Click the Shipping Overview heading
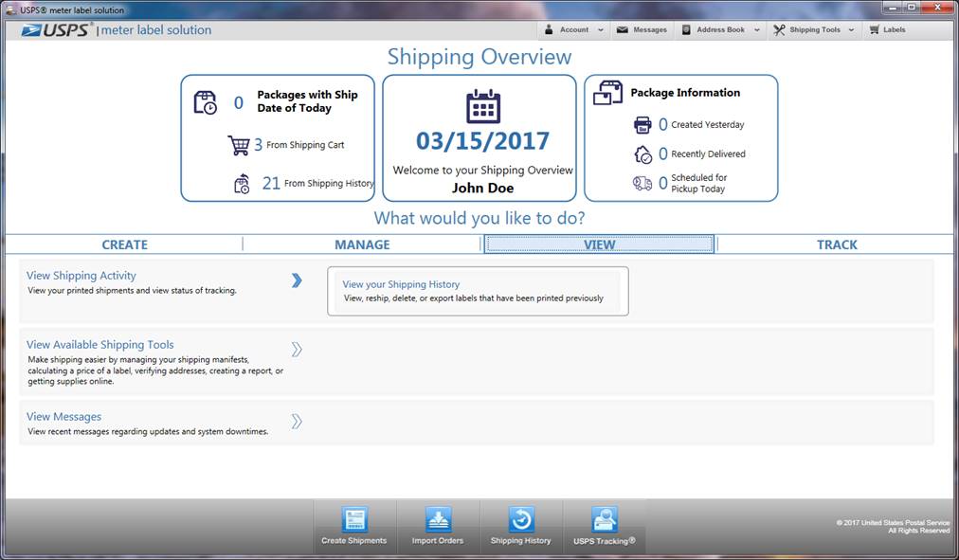This screenshot has width=959, height=560. (479, 57)
